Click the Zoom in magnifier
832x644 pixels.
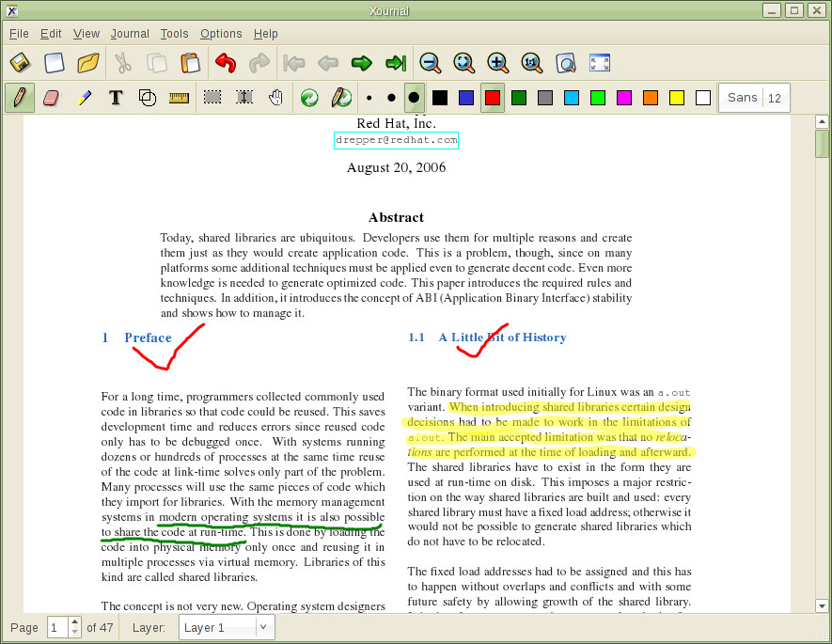[497, 63]
